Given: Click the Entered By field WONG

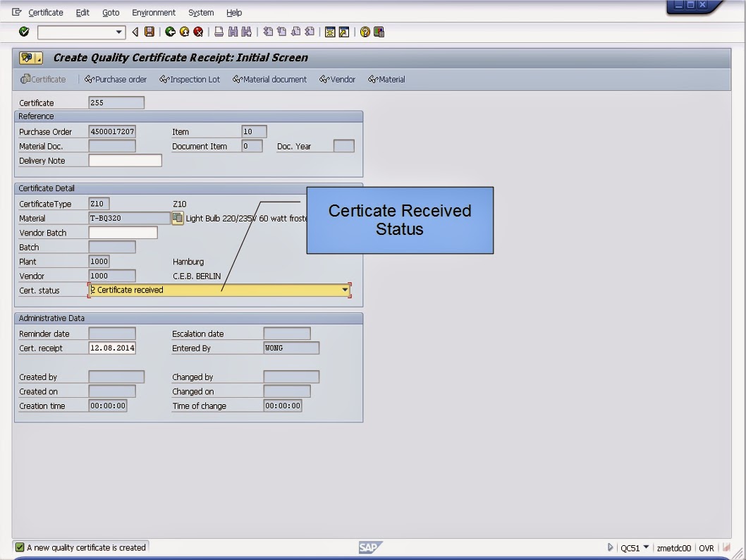Looking at the screenshot, I should pyautogui.click(x=291, y=348).
